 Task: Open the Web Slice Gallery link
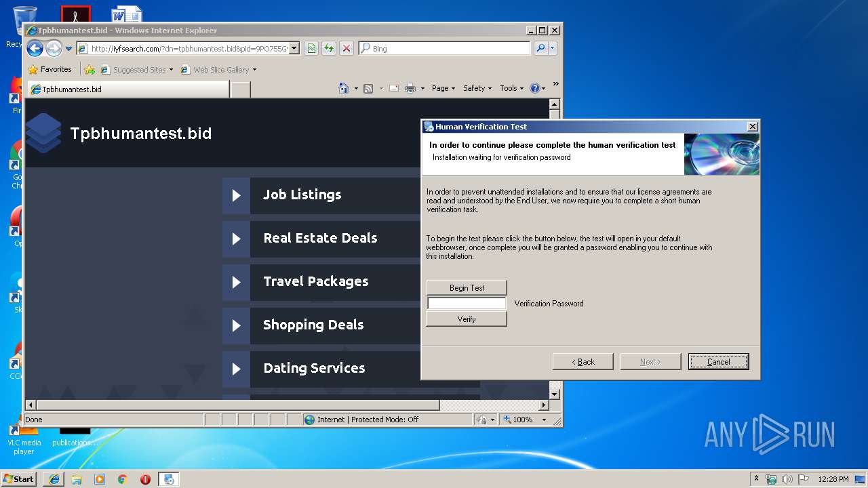click(218, 69)
